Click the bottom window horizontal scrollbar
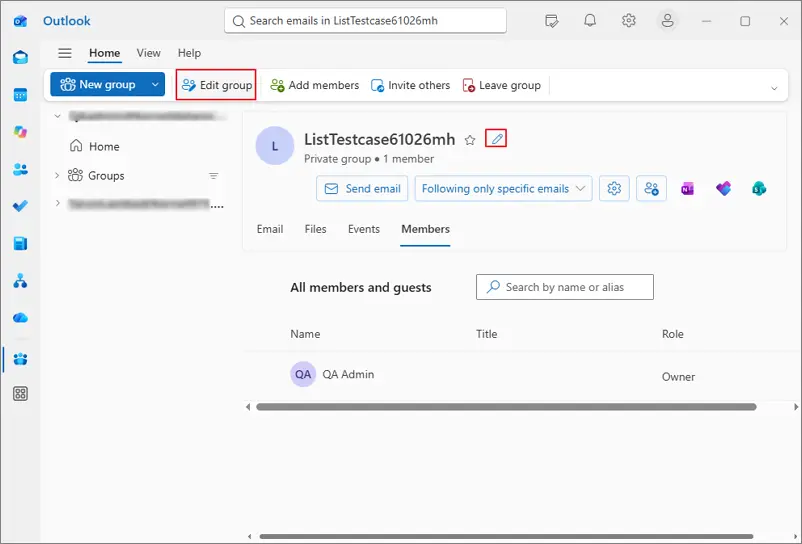802x544 pixels. (x=506, y=536)
